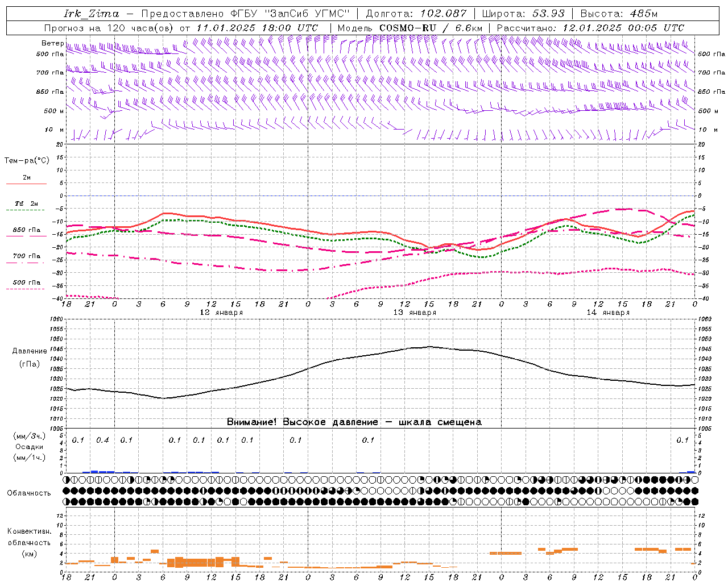Screen dimensions: 728x582
Task: Click the Конвективн. облачность (км) panel label
Action: coord(29,542)
